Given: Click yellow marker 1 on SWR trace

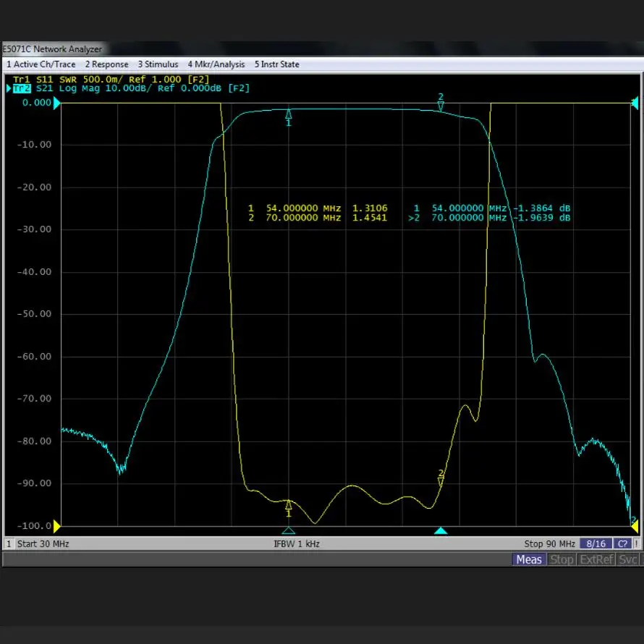Looking at the screenshot, I should 289,504.
